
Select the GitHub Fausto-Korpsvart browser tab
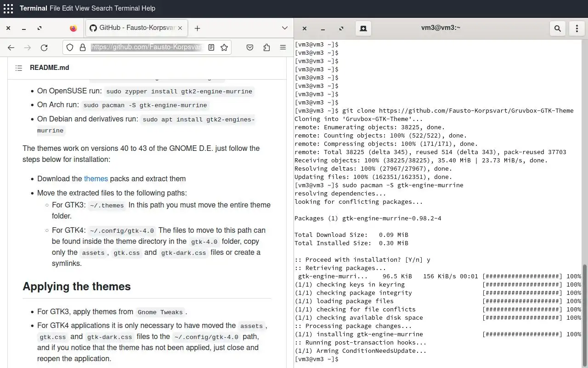click(x=136, y=28)
